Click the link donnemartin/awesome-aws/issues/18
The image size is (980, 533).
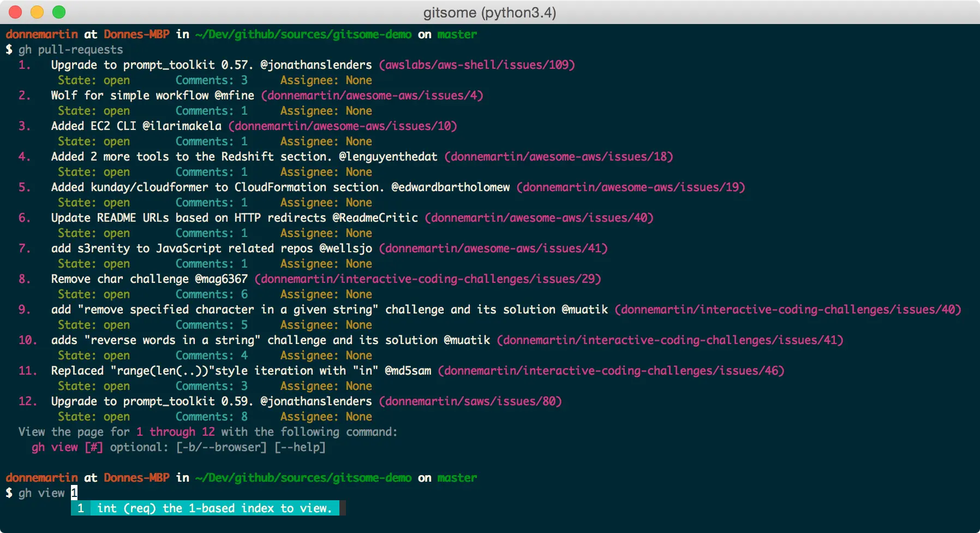pyautogui.click(x=559, y=157)
